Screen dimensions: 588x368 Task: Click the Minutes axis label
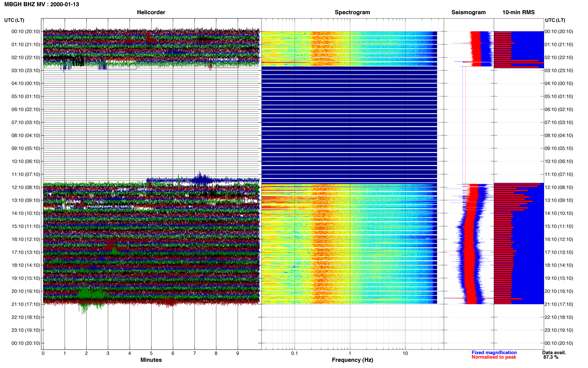click(x=151, y=360)
